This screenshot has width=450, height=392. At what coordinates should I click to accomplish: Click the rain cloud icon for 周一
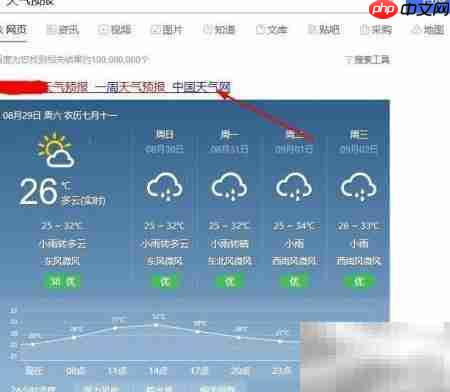pyautogui.click(x=229, y=187)
